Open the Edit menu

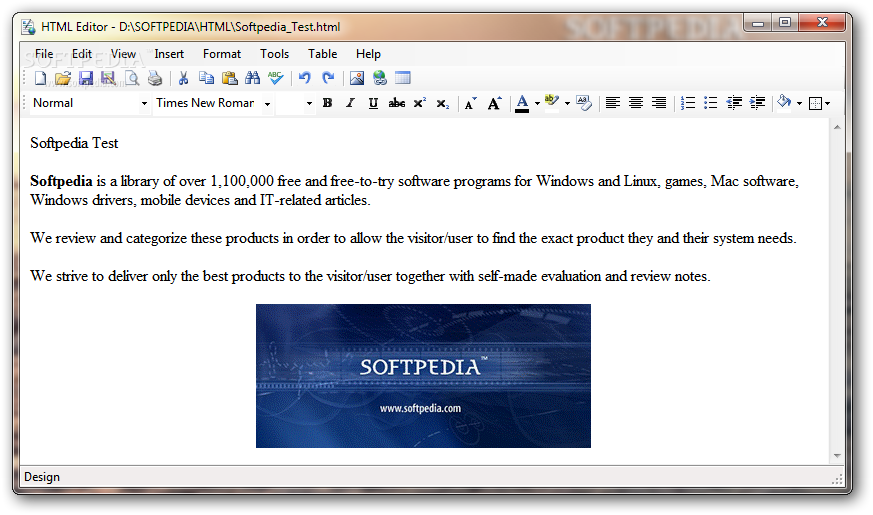[x=82, y=54]
